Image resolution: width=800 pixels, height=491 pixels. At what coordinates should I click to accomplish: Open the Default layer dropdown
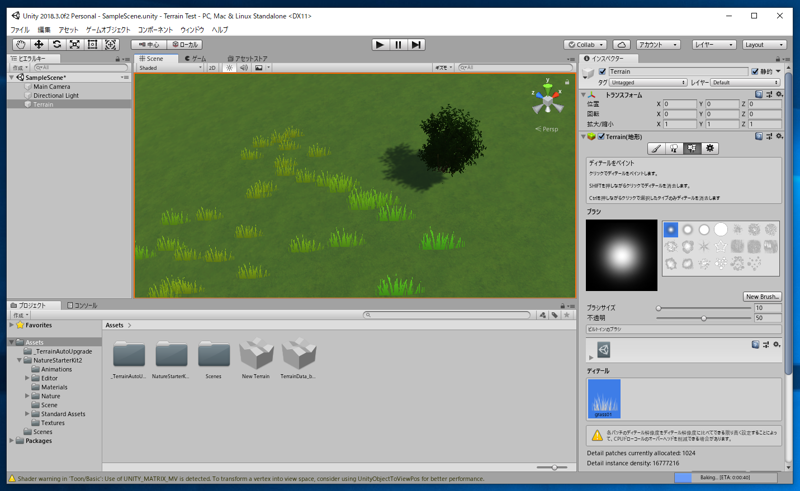point(745,82)
